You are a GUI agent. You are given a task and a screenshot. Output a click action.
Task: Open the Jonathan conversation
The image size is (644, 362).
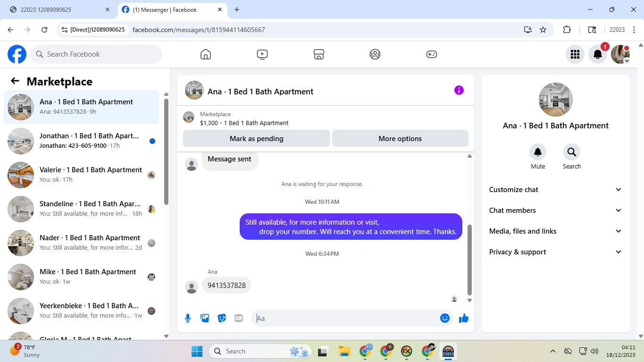pos(81,141)
